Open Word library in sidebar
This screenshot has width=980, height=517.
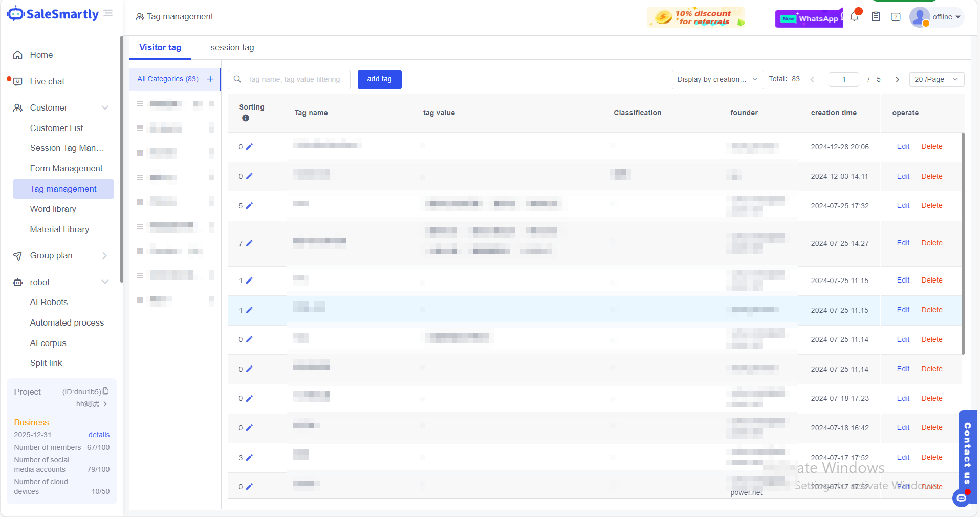pos(53,209)
